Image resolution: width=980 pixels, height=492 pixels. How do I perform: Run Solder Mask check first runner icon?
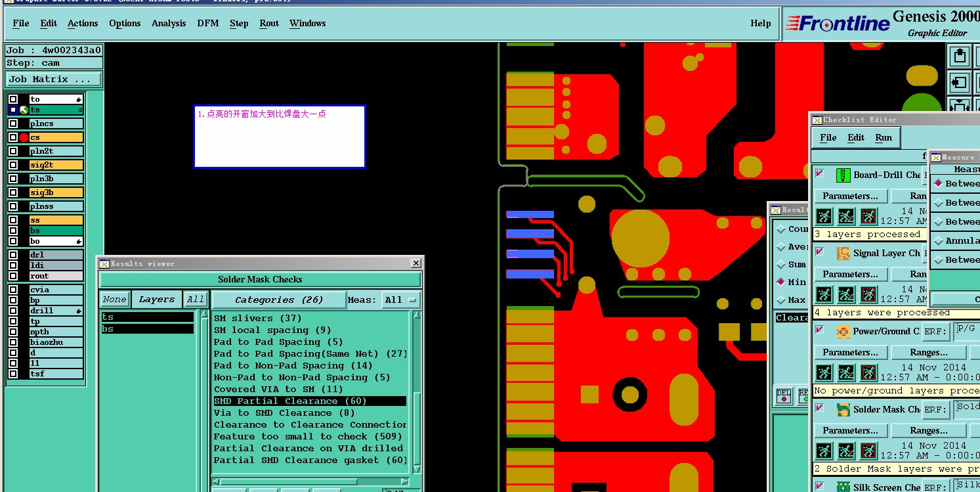(824, 451)
